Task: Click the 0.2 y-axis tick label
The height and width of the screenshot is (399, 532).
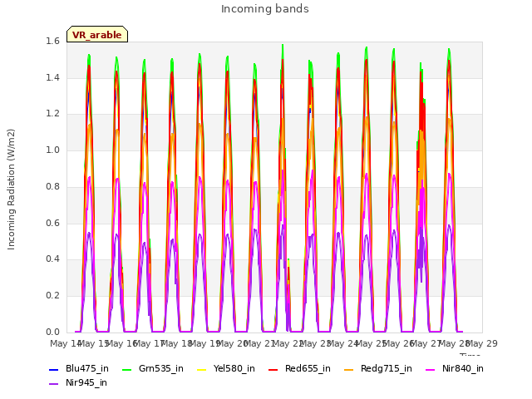Action: coord(52,296)
